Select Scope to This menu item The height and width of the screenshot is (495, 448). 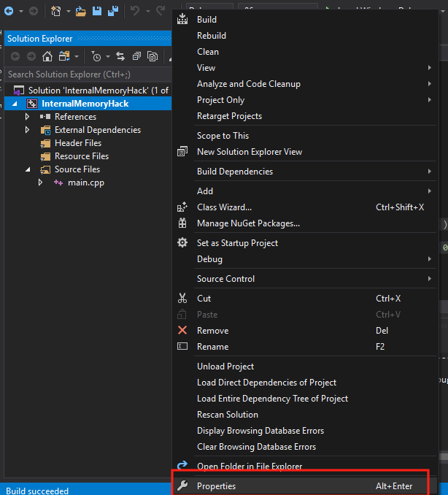coord(223,136)
